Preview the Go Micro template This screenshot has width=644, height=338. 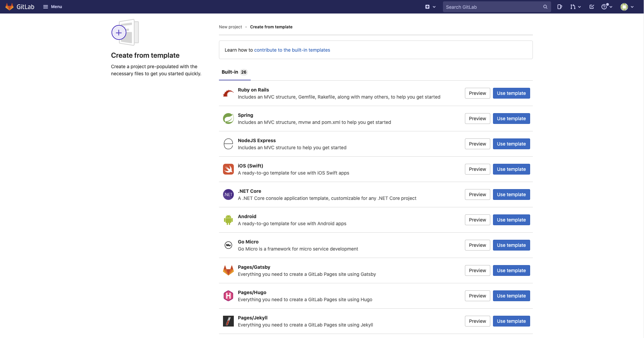click(x=477, y=245)
